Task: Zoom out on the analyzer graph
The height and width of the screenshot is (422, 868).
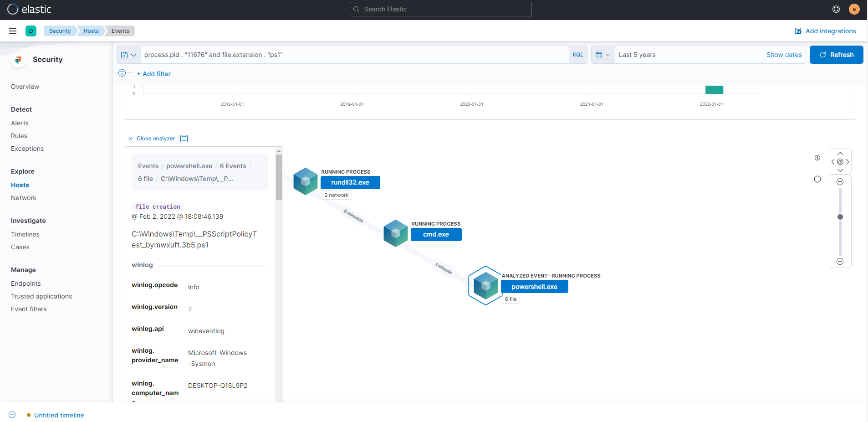Action: click(x=840, y=261)
